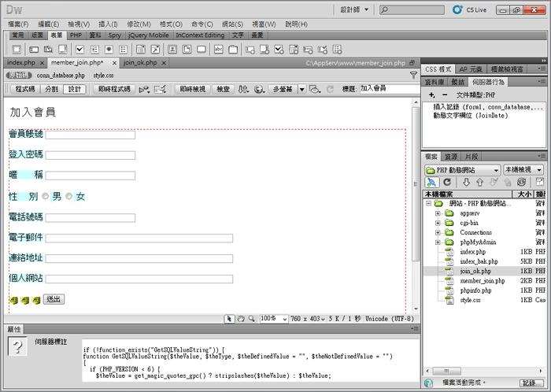The height and width of the screenshot is (392, 551).
Task: Insert a List/Menu select from the Forms bar
Action: pyautogui.click(x=141, y=50)
